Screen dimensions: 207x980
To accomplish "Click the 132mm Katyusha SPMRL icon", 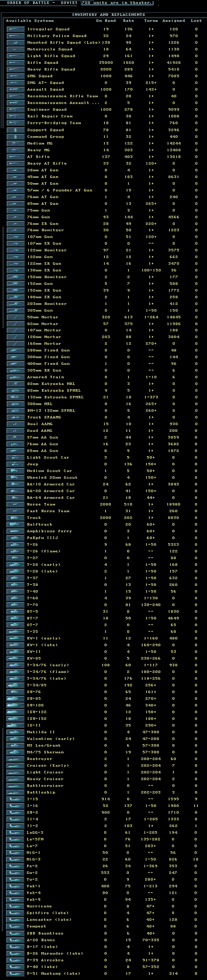I will 16,397.
